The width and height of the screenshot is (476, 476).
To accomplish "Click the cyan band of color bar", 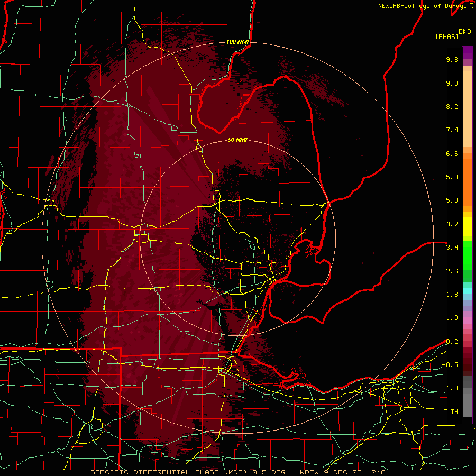I will [x=467, y=291].
